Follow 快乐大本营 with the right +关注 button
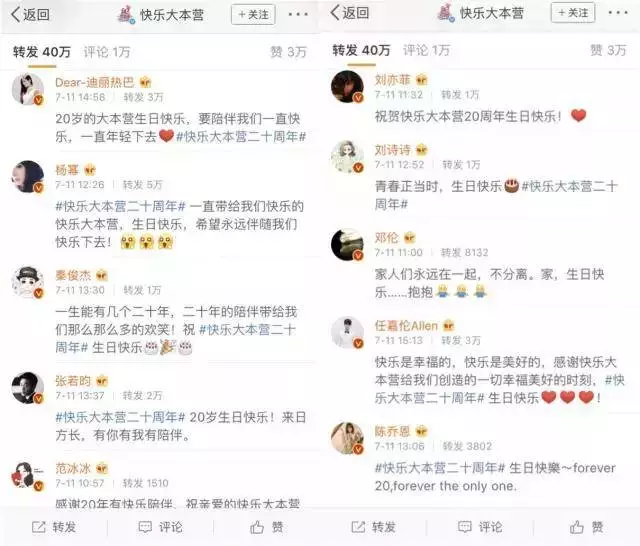 click(x=573, y=13)
